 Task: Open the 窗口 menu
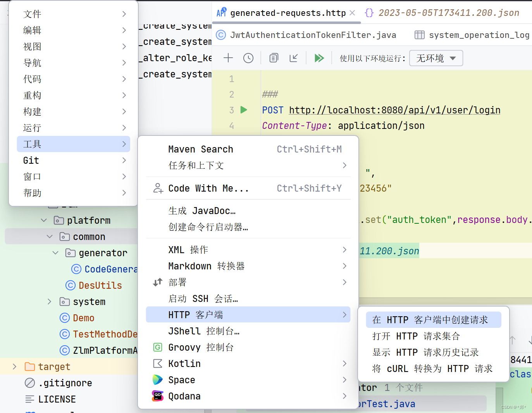click(x=74, y=177)
